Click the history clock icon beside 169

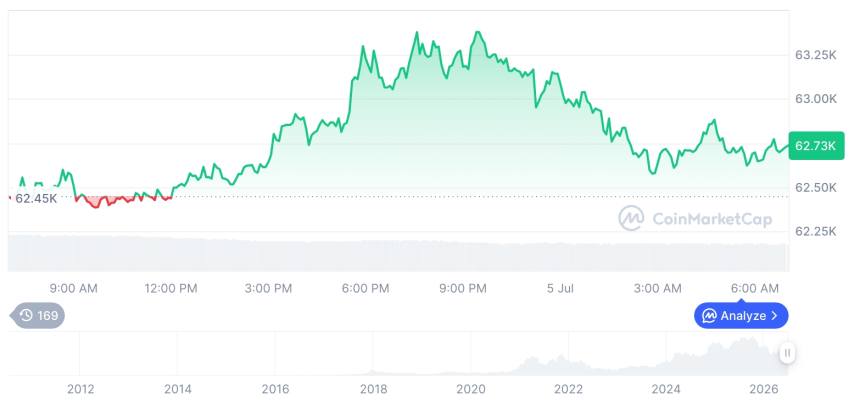[x=26, y=315]
